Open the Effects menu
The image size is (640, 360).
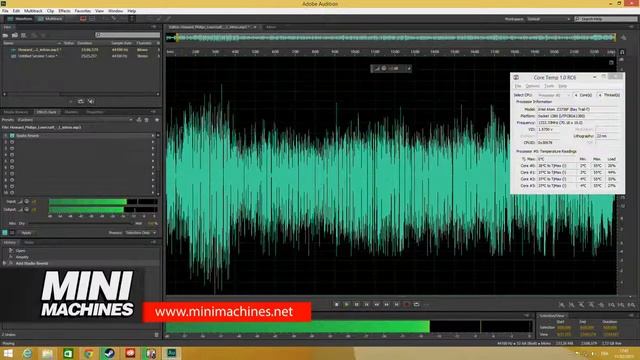tap(64, 11)
